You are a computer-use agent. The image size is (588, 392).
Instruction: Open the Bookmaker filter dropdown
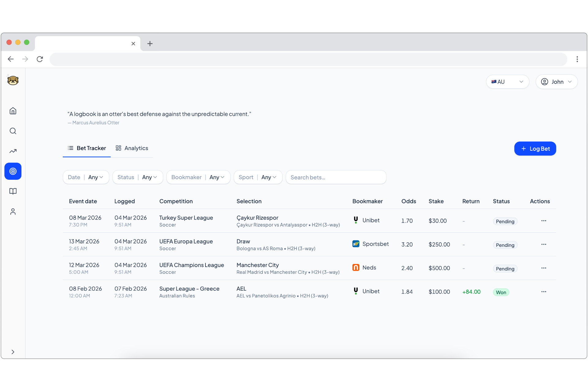point(198,177)
